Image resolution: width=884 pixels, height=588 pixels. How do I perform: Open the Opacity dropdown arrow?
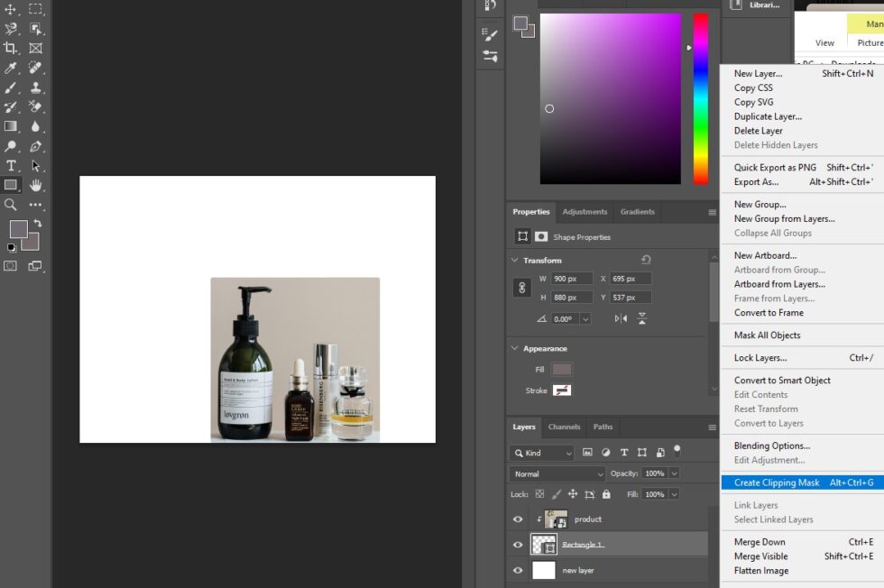674,473
